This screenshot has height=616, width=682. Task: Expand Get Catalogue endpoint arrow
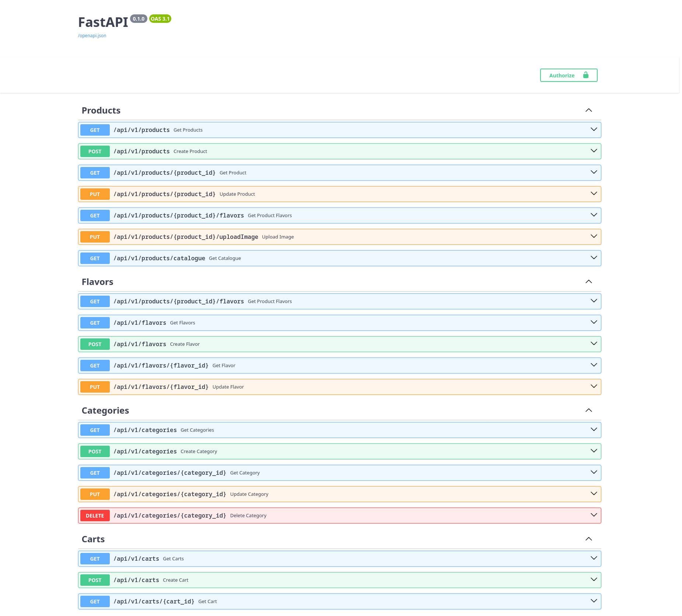[x=594, y=258]
